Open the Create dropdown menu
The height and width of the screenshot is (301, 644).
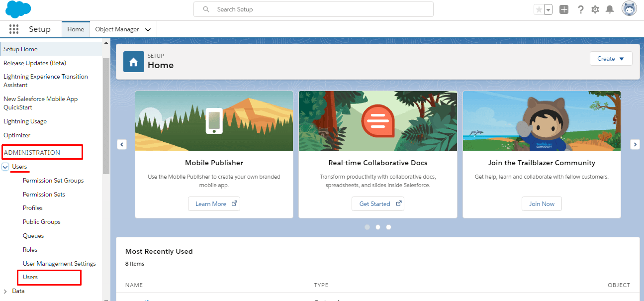[611, 59]
